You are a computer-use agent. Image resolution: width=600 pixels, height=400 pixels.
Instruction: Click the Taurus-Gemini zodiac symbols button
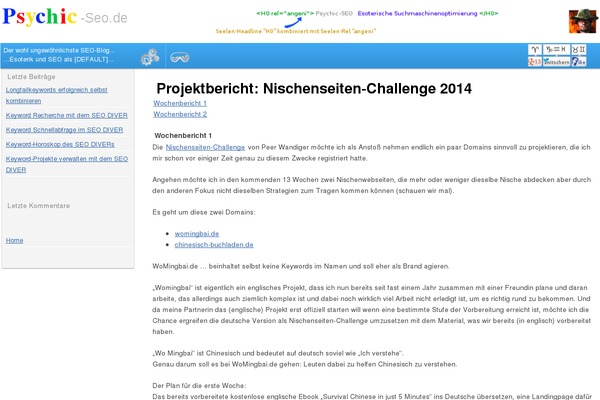point(579,49)
